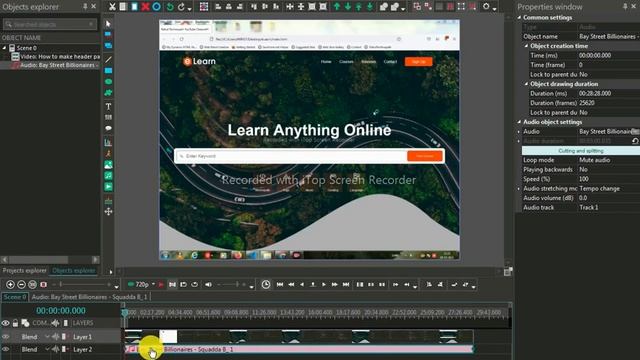Select the Animation running figure tool

(108, 153)
